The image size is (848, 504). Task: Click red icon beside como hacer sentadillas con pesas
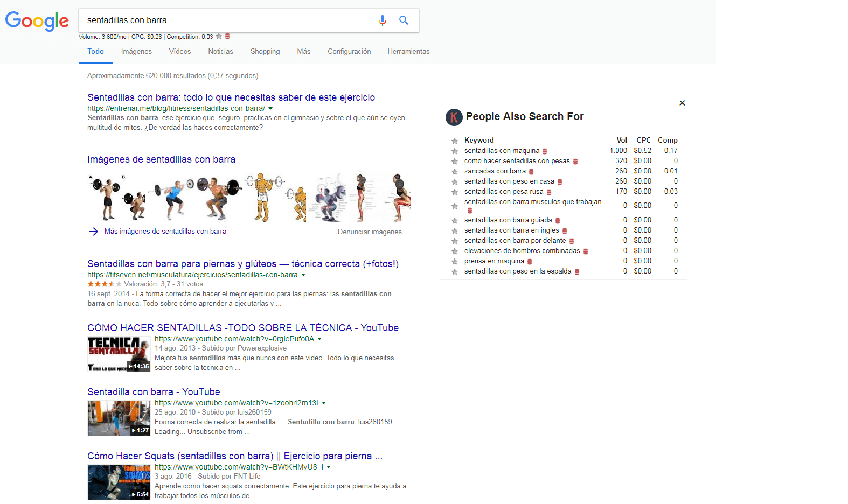575,162
